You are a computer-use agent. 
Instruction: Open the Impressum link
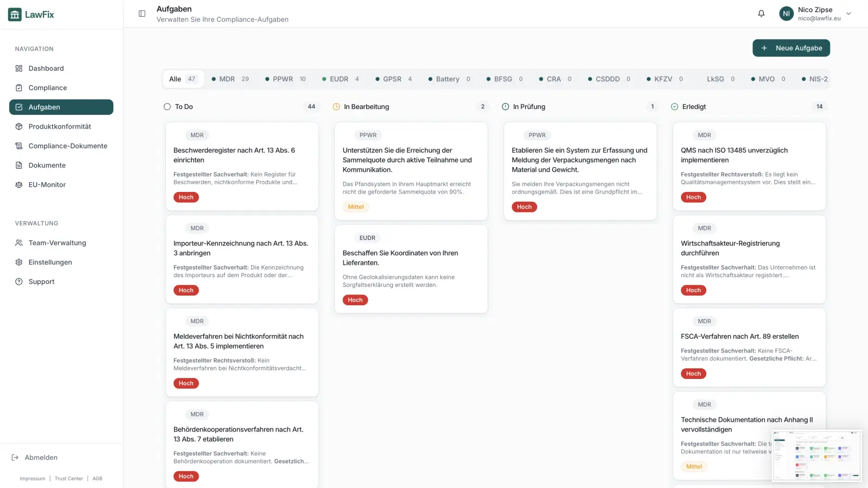point(33,479)
